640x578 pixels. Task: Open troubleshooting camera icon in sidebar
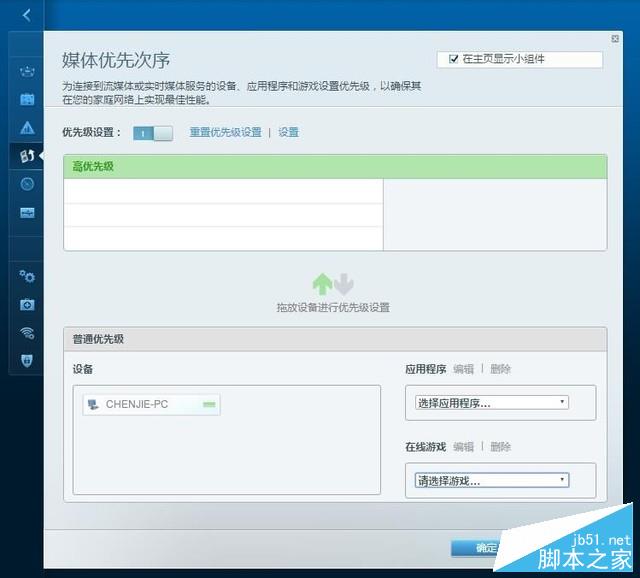(27, 305)
